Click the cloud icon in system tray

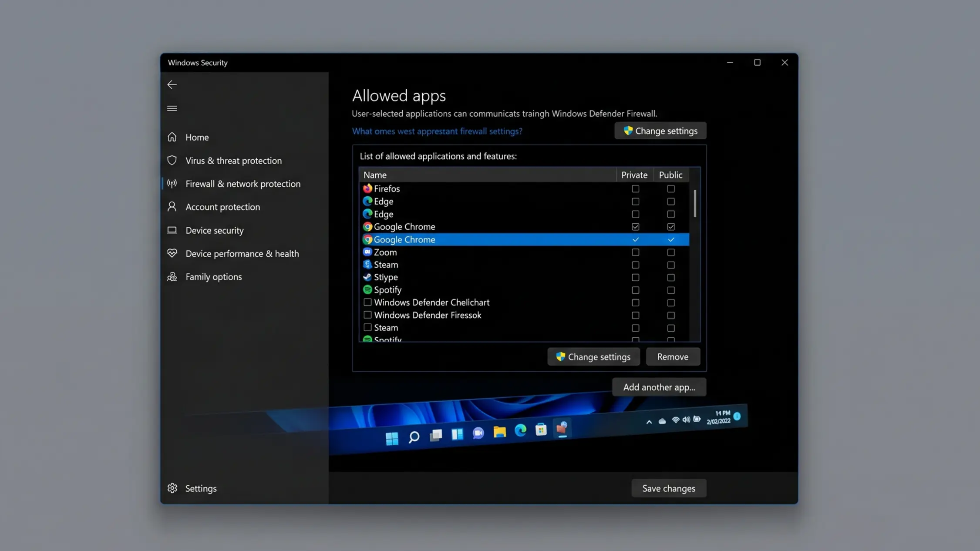[662, 421]
